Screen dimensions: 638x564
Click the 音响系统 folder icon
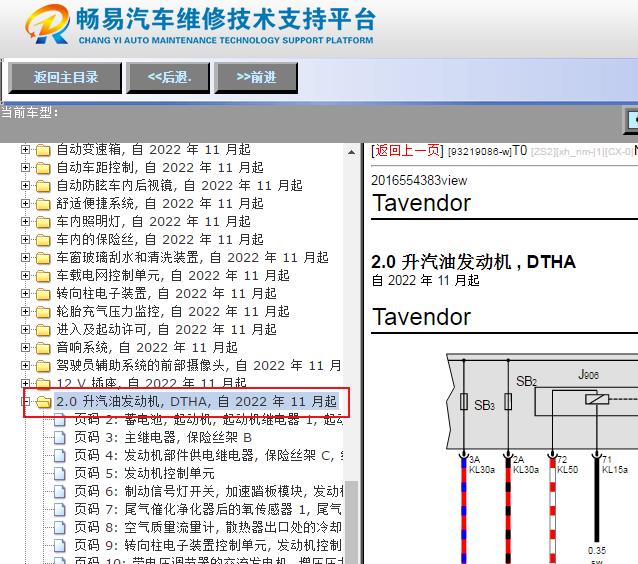pos(43,348)
